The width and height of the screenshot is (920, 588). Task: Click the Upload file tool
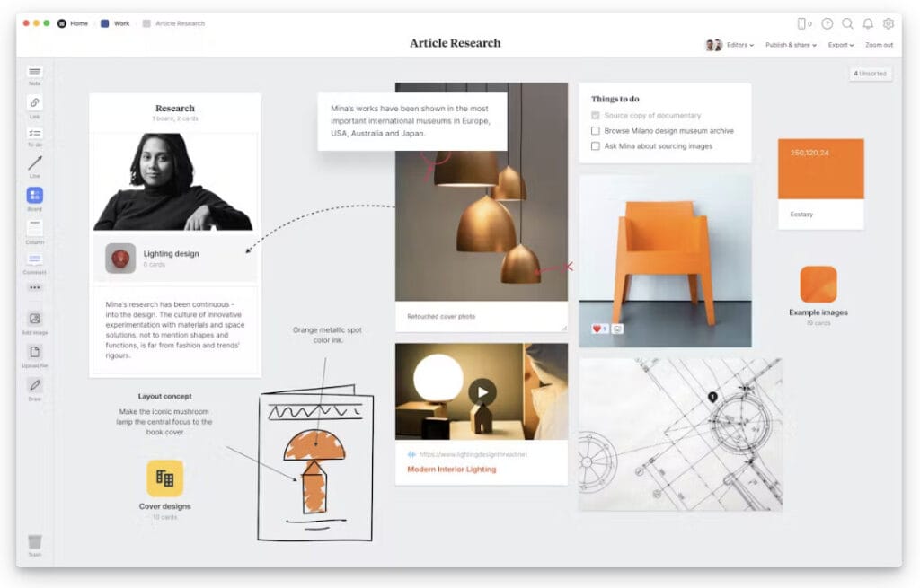click(34, 352)
